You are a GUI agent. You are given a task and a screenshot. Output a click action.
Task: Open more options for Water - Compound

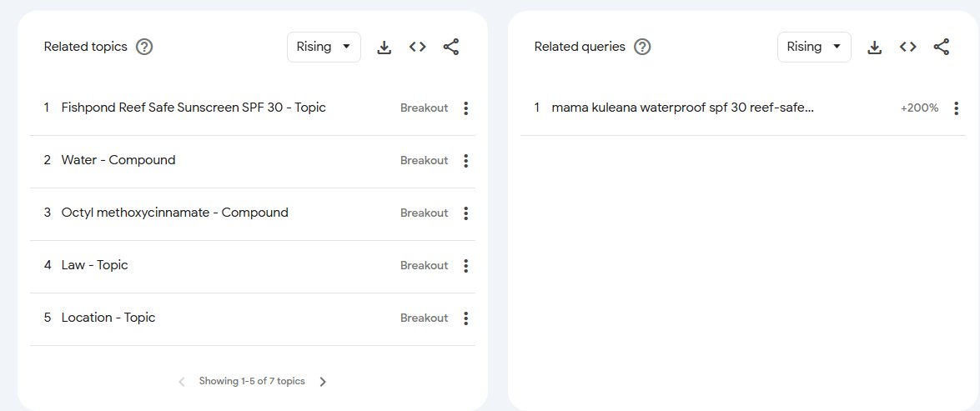[465, 161]
